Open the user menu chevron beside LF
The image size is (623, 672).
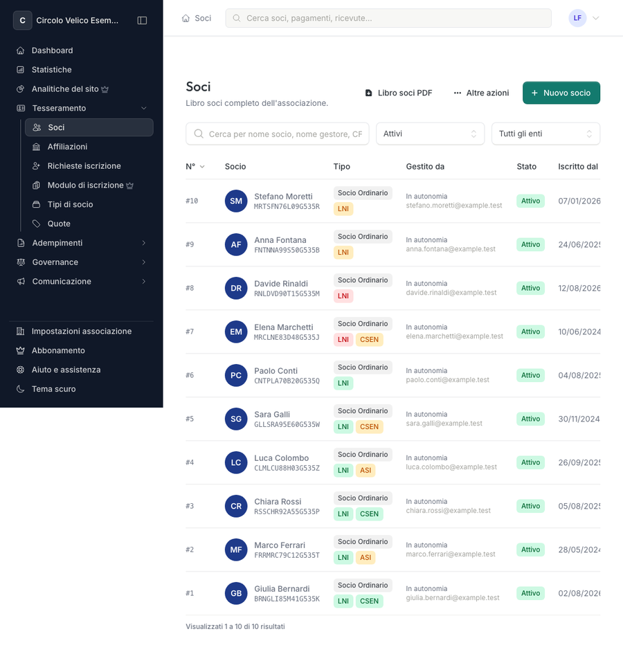(x=595, y=18)
